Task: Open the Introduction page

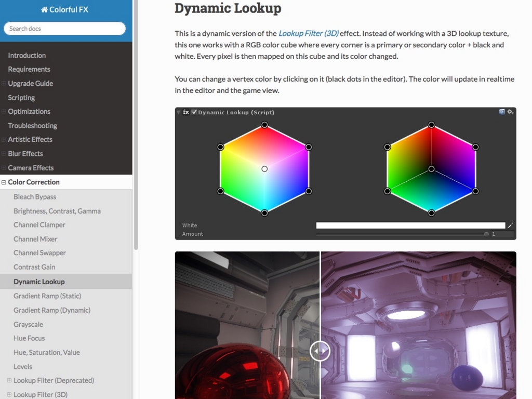Action: [x=27, y=55]
